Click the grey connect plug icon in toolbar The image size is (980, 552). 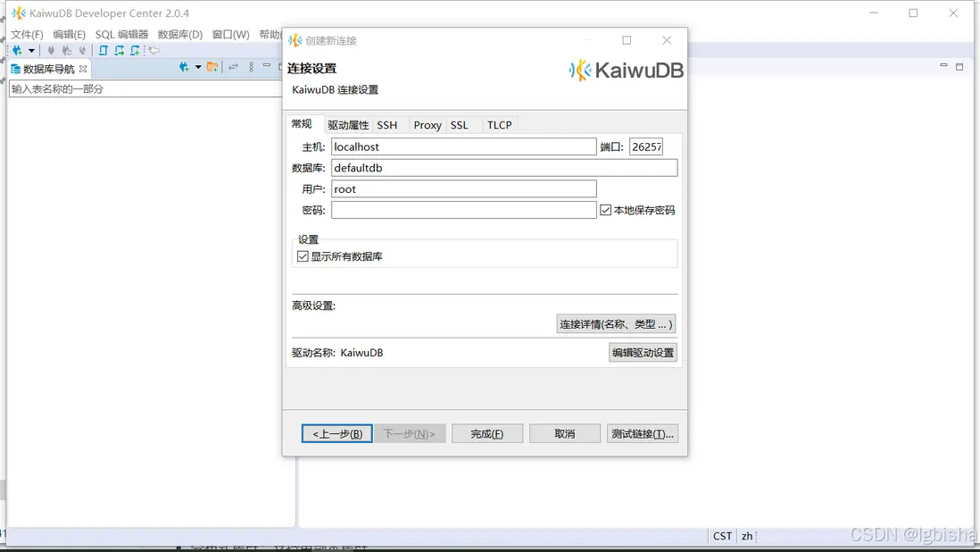[51, 51]
